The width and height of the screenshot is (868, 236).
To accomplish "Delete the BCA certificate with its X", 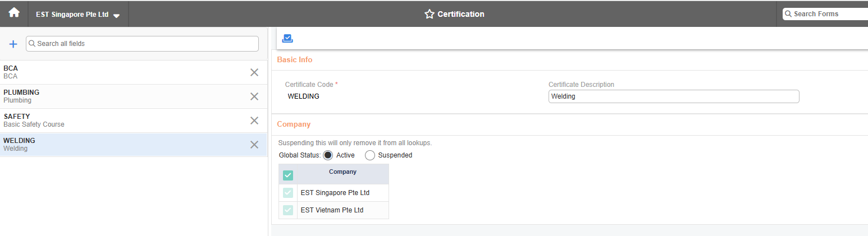I will tap(254, 72).
